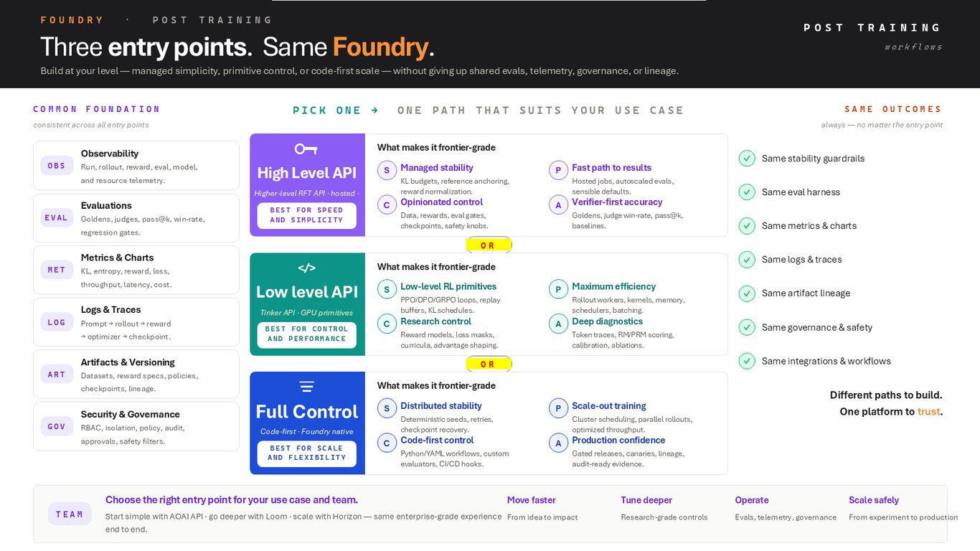Click the yellow OR badge below High Level API
The image size is (980, 551).
coord(488,245)
